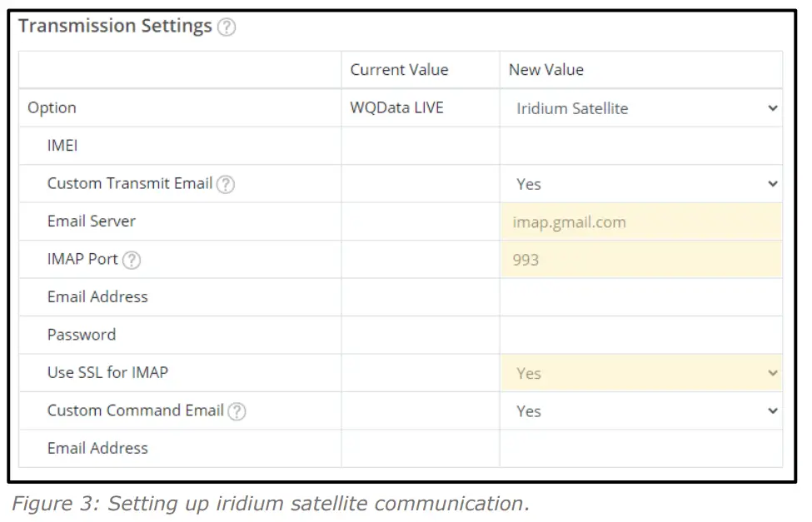Expand the Custom Command Email Yes dropdown
812x522 pixels.
641,411
